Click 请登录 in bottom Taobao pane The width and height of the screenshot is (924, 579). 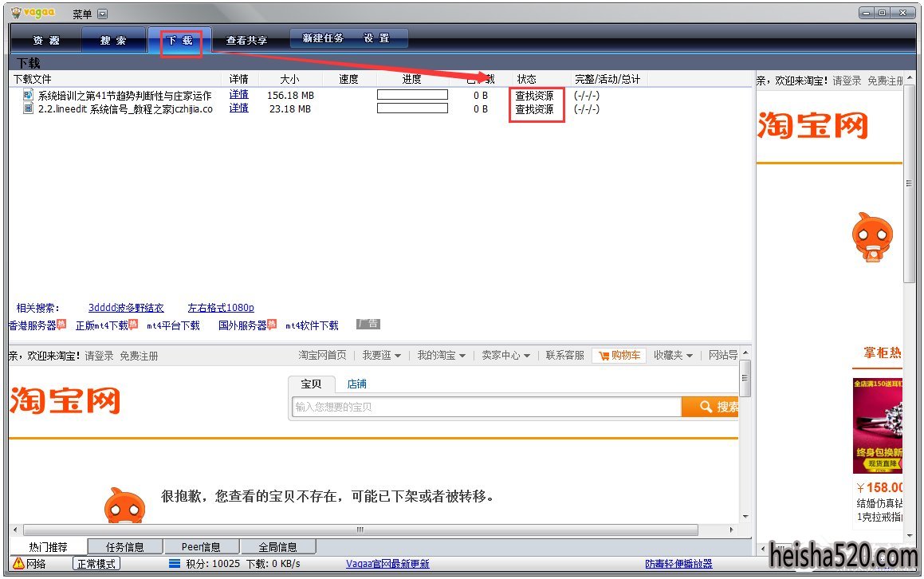[x=99, y=356]
